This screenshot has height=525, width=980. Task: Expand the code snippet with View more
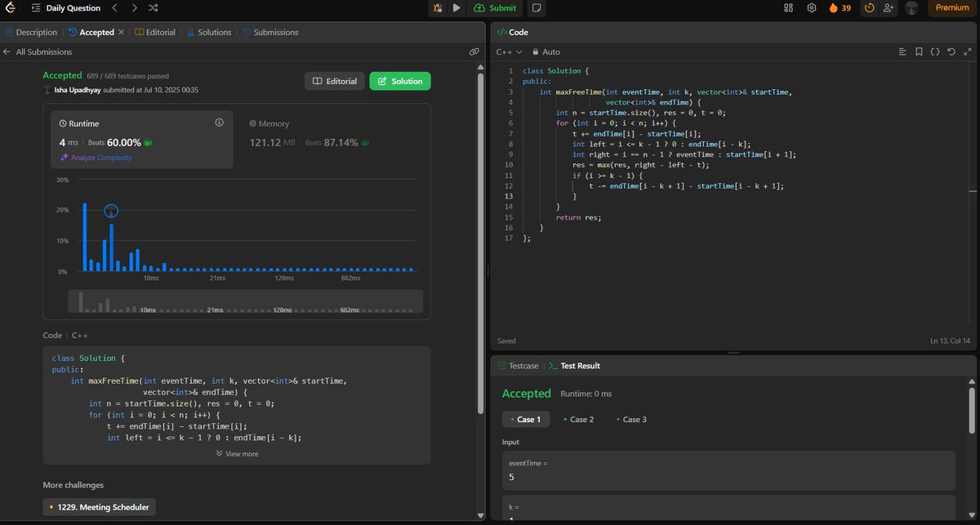coord(236,454)
